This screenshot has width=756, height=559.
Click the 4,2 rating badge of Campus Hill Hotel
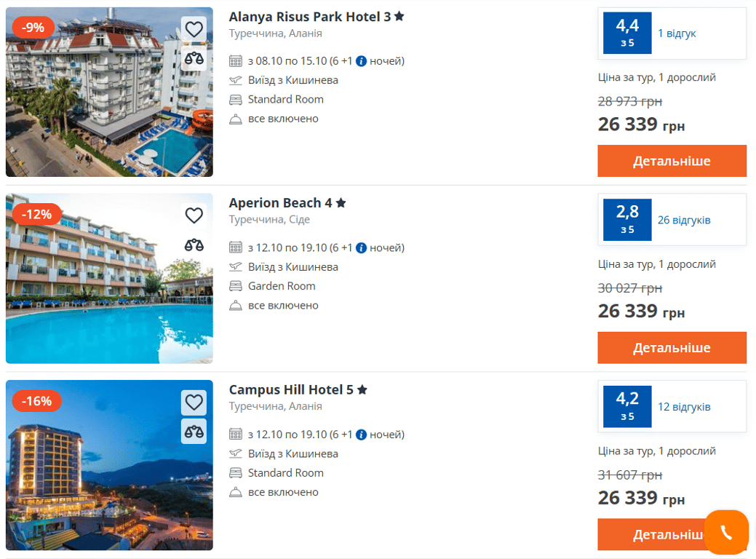point(626,406)
